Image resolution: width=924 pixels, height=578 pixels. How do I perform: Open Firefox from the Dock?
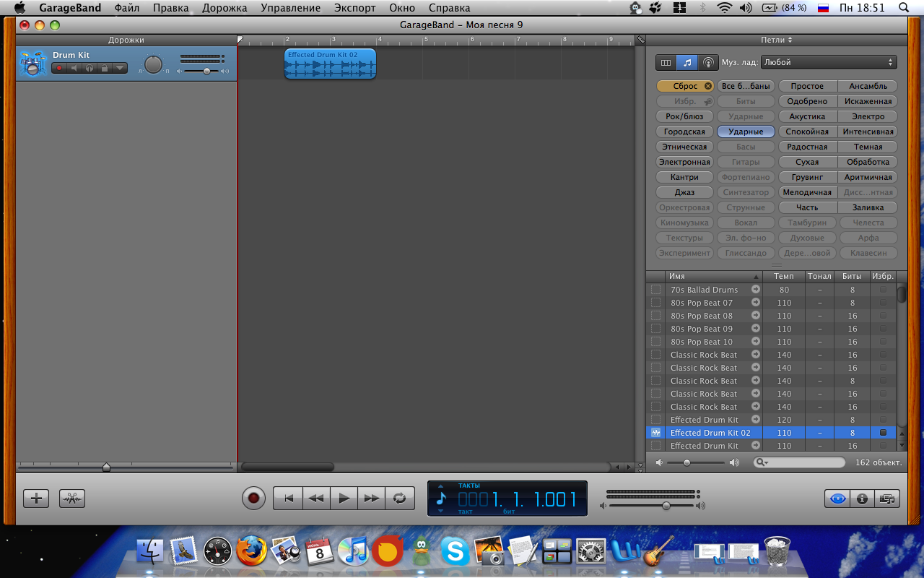click(x=251, y=551)
